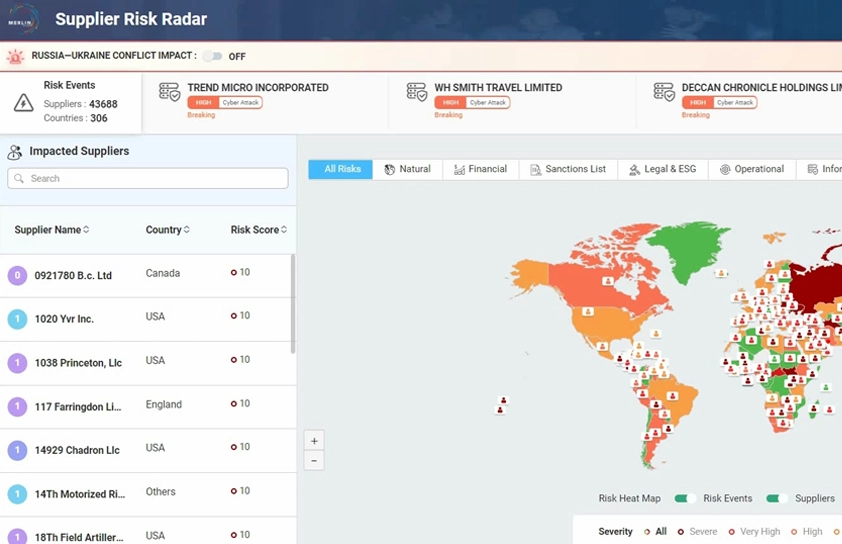Zoom in on the map

click(314, 441)
